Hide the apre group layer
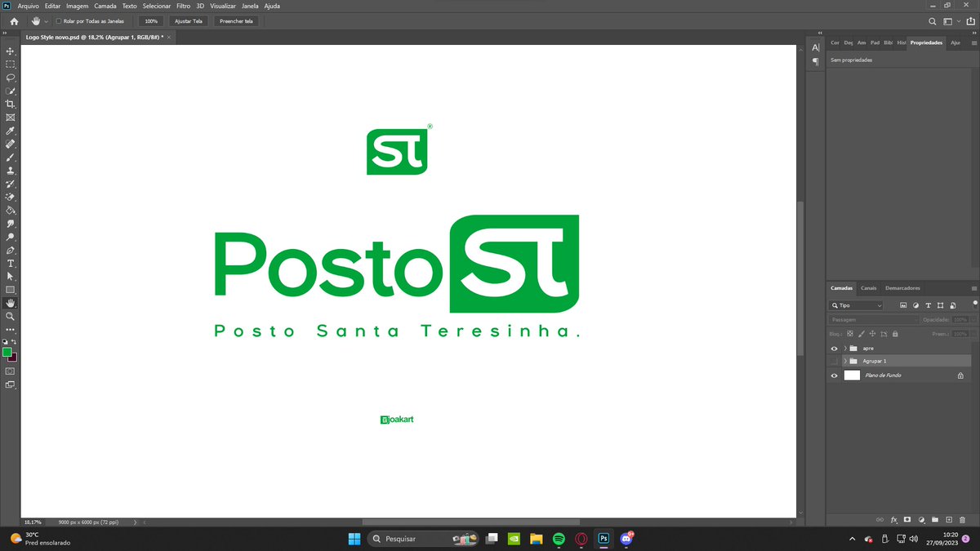The image size is (980, 551). [x=834, y=348]
